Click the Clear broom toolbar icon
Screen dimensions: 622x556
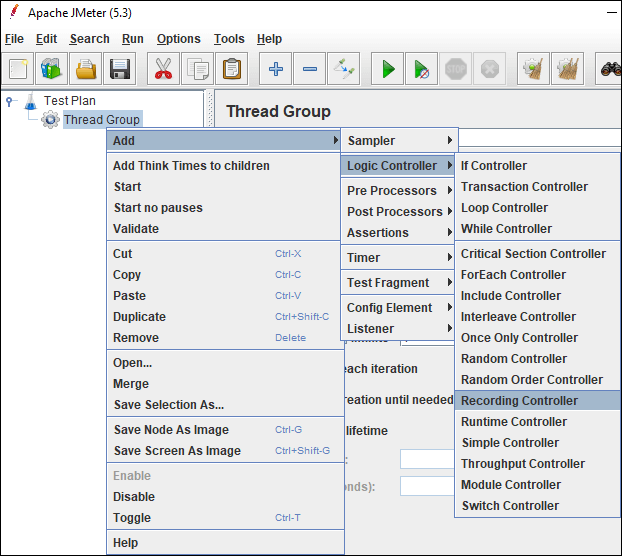tap(534, 69)
